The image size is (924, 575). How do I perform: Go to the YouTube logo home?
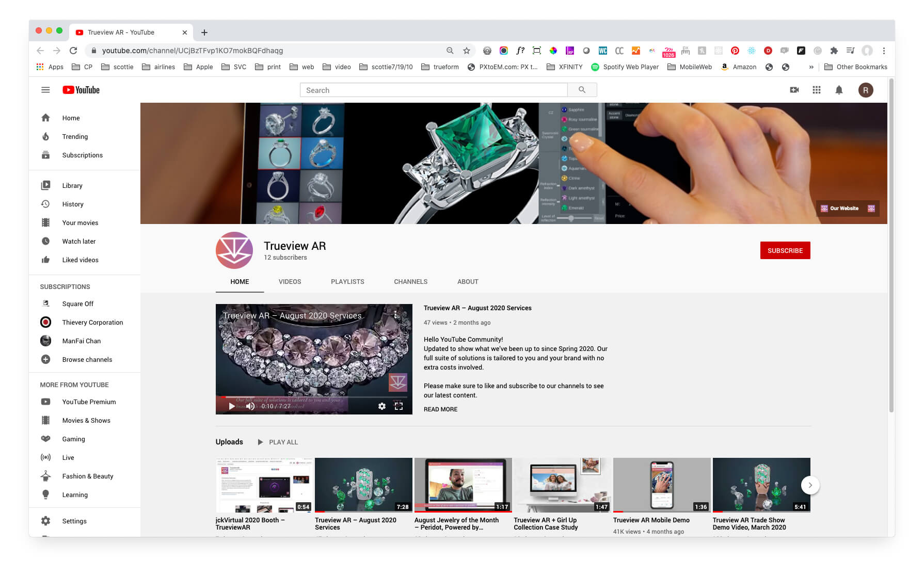coord(81,90)
